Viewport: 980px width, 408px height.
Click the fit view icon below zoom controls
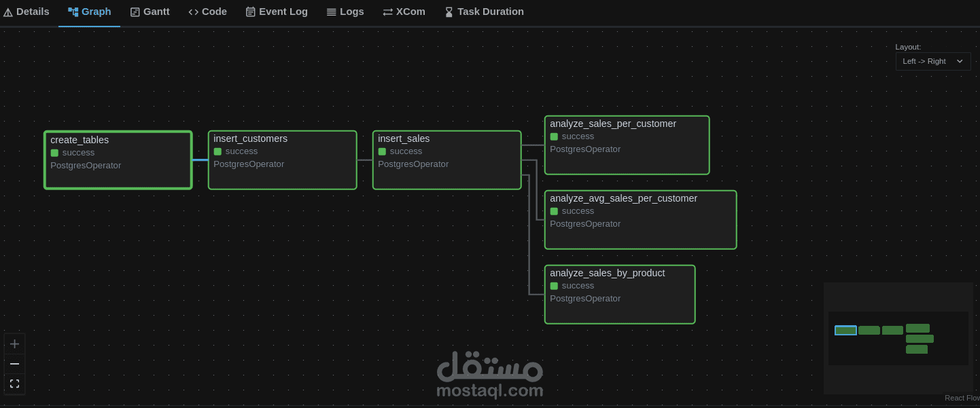click(14, 383)
